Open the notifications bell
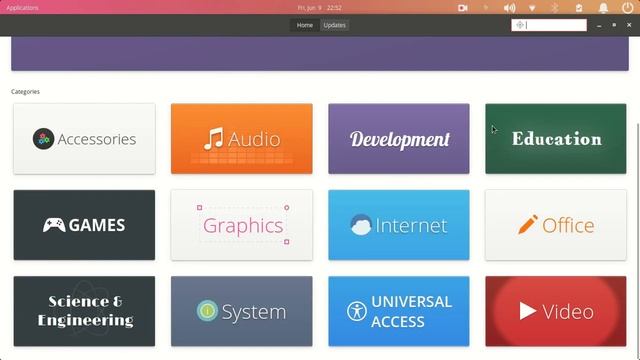The image size is (640, 360). (603, 8)
